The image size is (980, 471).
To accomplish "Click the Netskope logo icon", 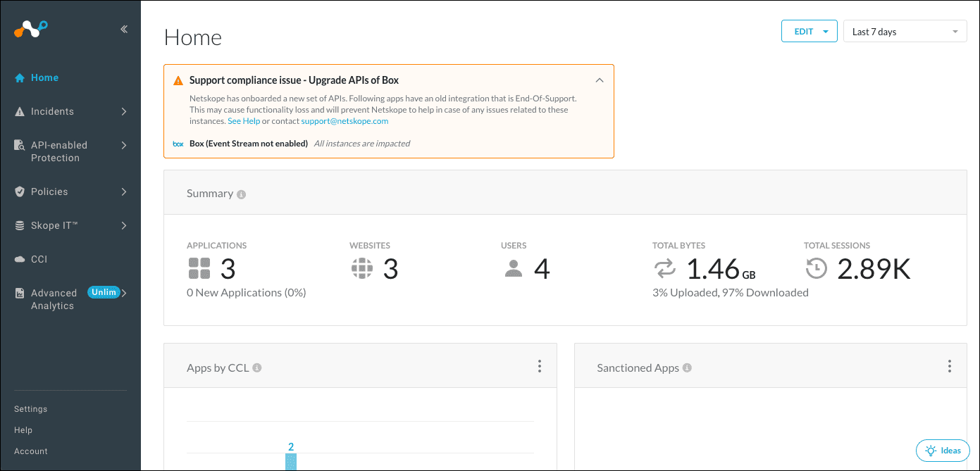I will pyautogui.click(x=31, y=29).
